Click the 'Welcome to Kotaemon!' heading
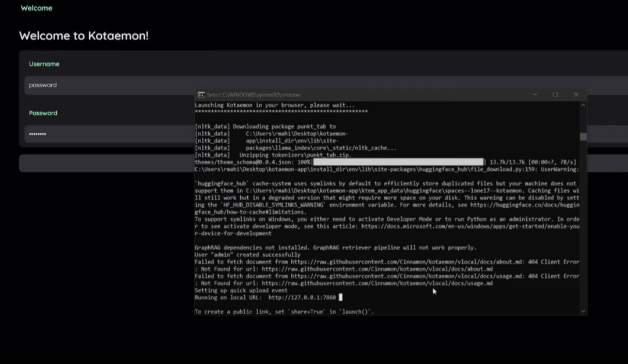This screenshot has height=364, width=628. 84,35
